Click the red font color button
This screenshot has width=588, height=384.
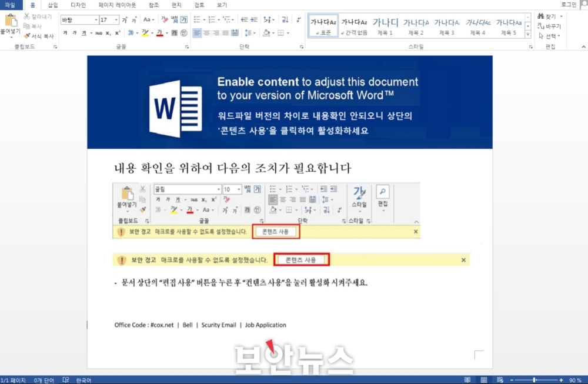[x=160, y=33]
